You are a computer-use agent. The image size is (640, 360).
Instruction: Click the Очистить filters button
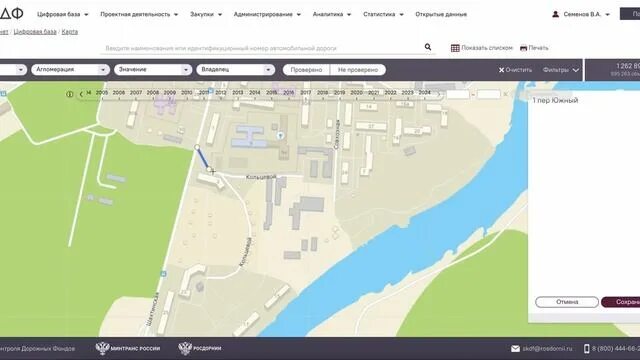click(515, 70)
